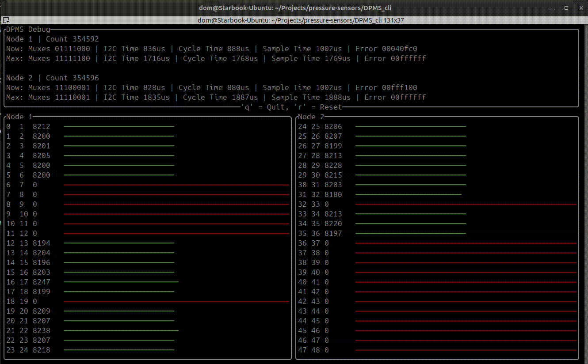Image resolution: width=588 pixels, height=364 pixels.
Task: Maximize the terminal window
Action: (566, 8)
